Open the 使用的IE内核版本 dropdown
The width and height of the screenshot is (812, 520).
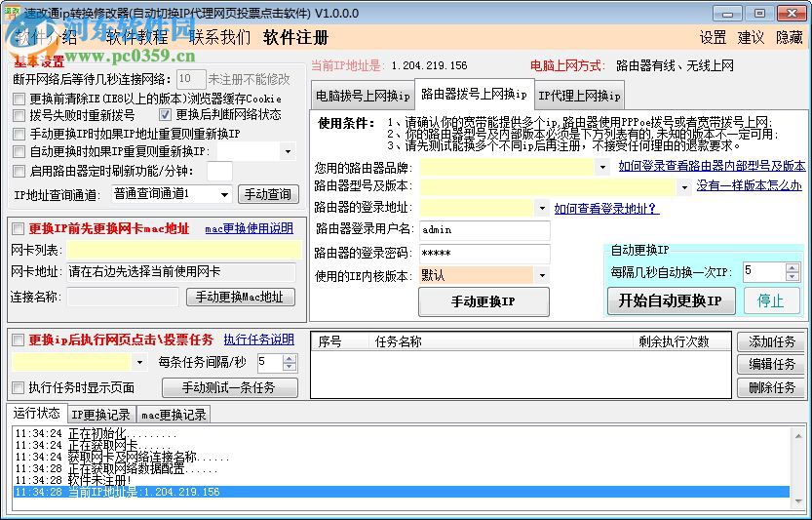tap(542, 275)
